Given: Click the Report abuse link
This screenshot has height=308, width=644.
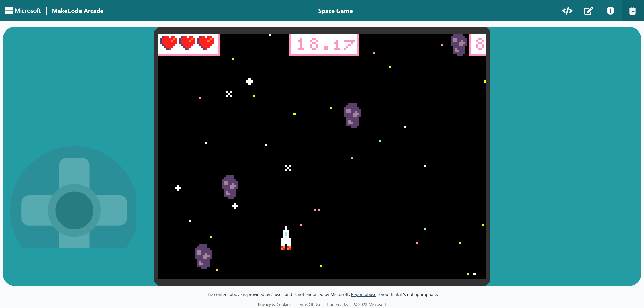Looking at the screenshot, I should coord(364,295).
